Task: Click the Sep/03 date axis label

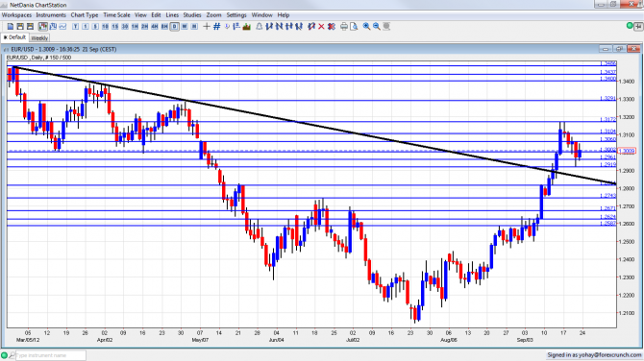Action: click(525, 340)
